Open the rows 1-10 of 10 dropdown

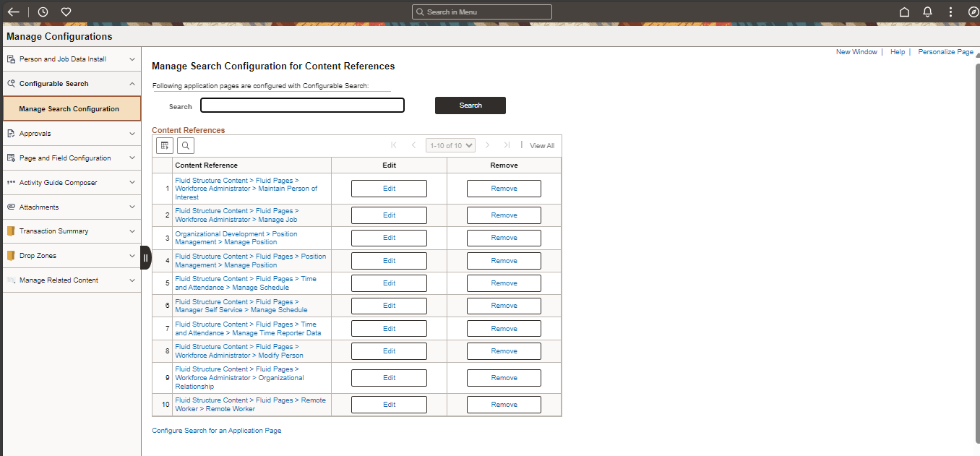tap(450, 145)
